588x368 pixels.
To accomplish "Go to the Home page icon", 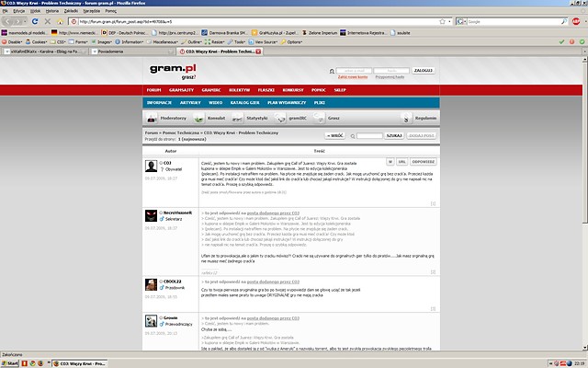I will (x=60, y=21).
